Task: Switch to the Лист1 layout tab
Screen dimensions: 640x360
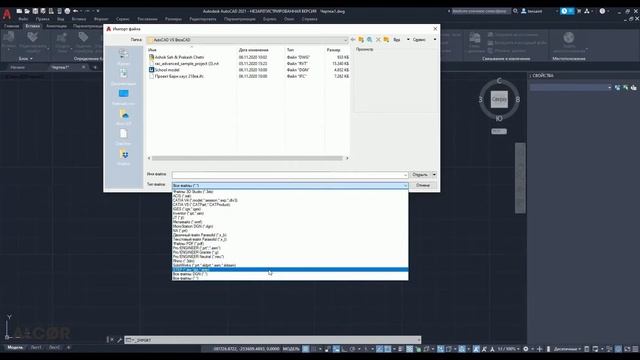Action: 36,347
